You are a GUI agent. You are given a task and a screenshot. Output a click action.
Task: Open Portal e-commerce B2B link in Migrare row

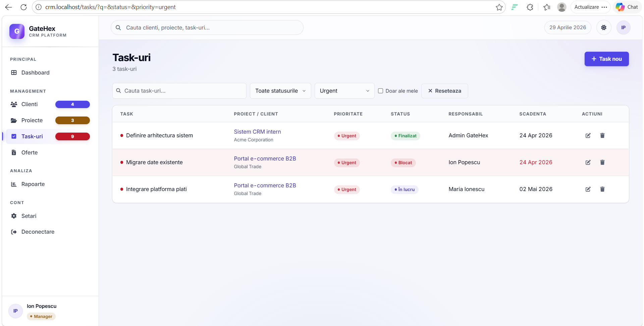coord(265,159)
